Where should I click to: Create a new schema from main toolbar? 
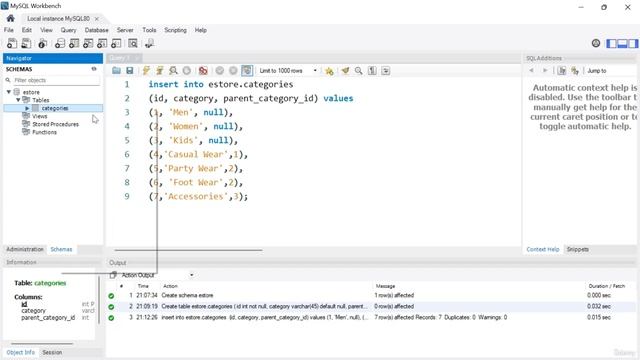pyautogui.click(x=60, y=43)
